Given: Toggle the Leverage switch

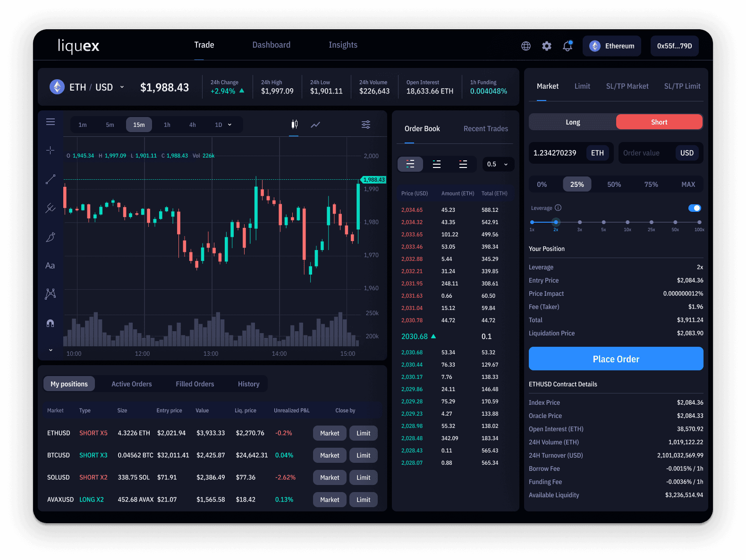Looking at the screenshot, I should pos(695,208).
